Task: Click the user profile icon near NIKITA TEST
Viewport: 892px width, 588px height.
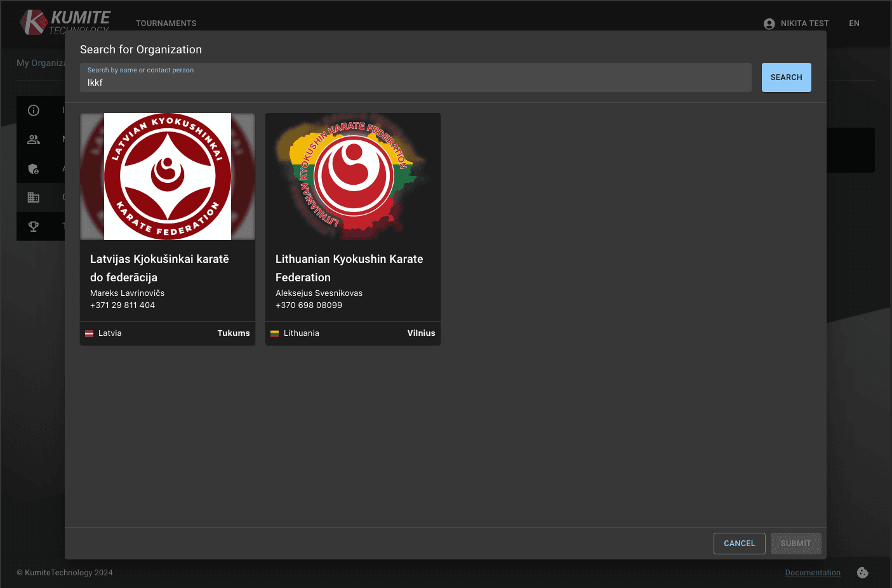Action: click(x=769, y=23)
